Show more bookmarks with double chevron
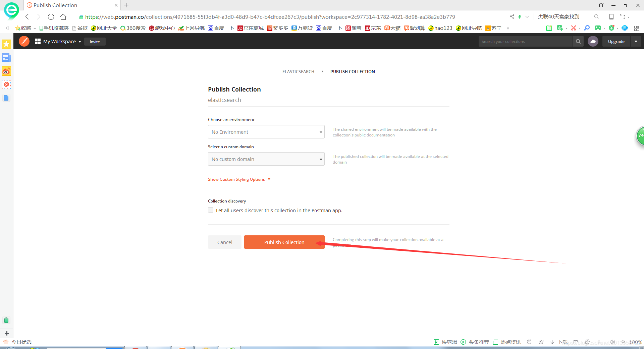 tap(508, 28)
